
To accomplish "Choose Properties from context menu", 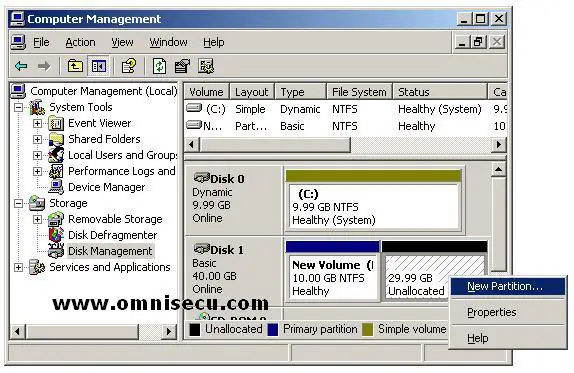I will [x=508, y=312].
